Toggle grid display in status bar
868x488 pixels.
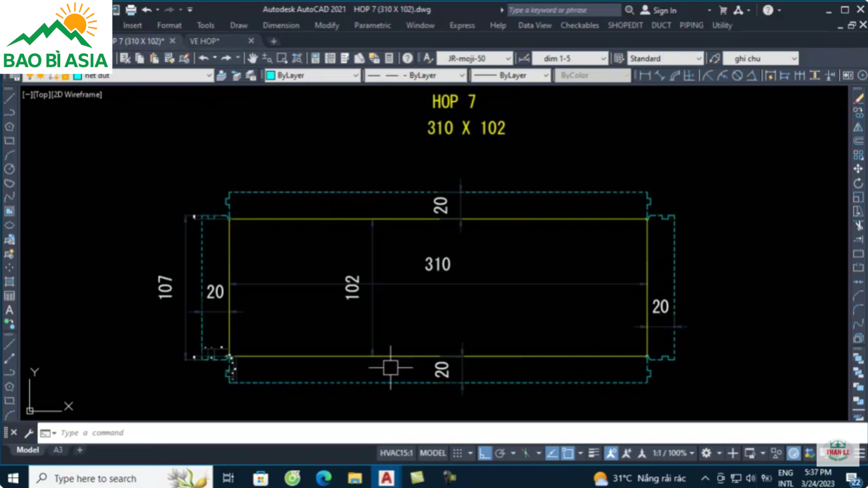[458, 453]
